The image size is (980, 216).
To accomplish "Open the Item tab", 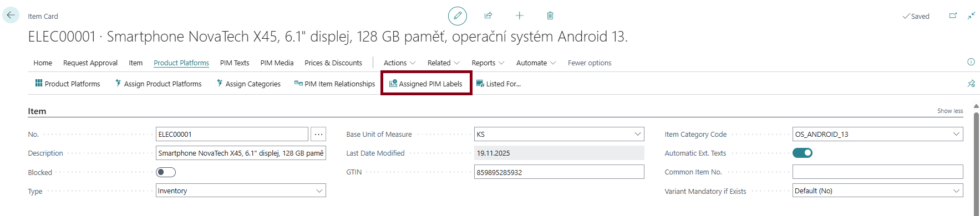I will point(136,63).
